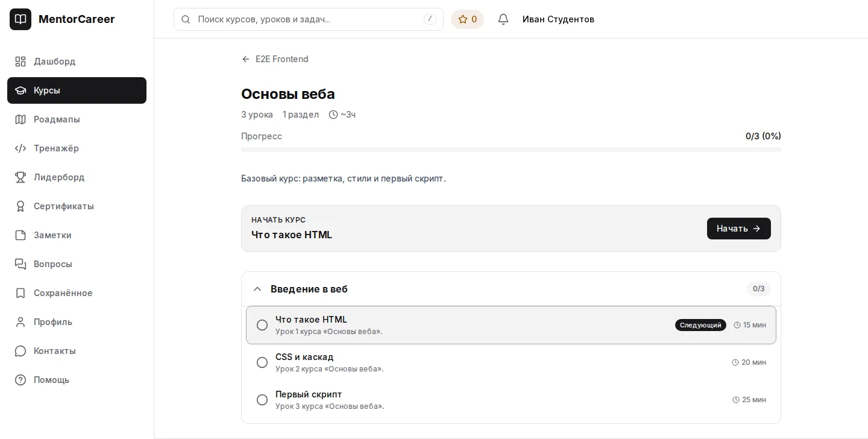Click the 25 мин duration label
The width and height of the screenshot is (868, 439).
749,400
